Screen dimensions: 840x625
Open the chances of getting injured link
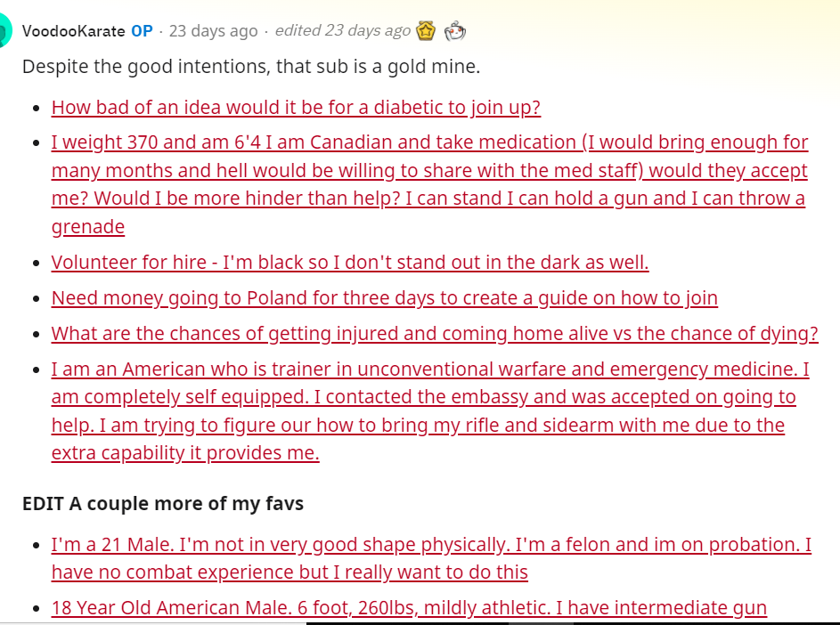[435, 334]
